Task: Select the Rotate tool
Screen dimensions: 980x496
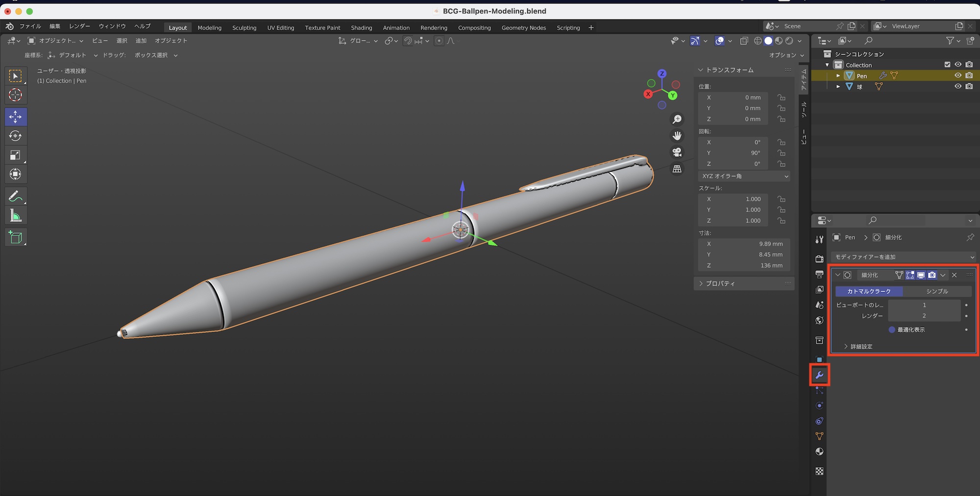Action: point(15,136)
